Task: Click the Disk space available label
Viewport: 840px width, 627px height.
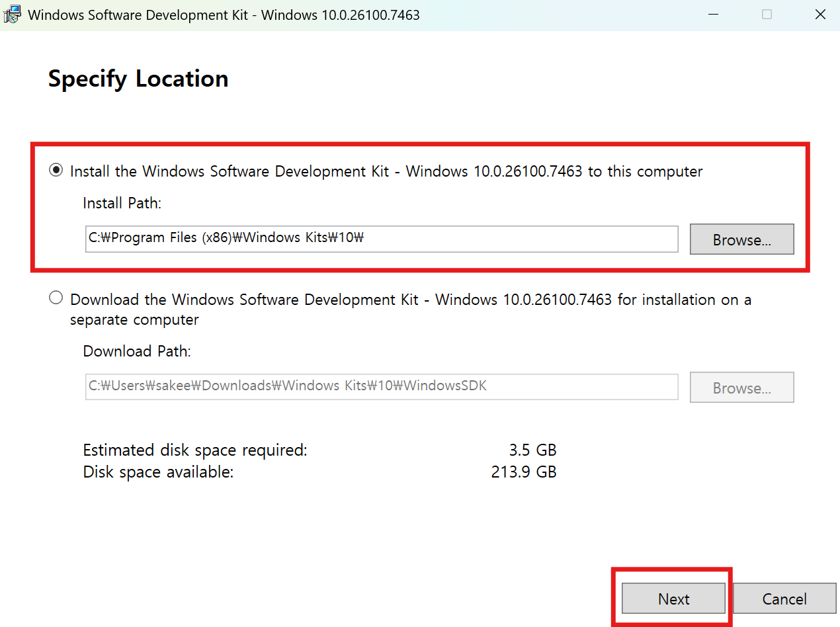Action: (158, 472)
